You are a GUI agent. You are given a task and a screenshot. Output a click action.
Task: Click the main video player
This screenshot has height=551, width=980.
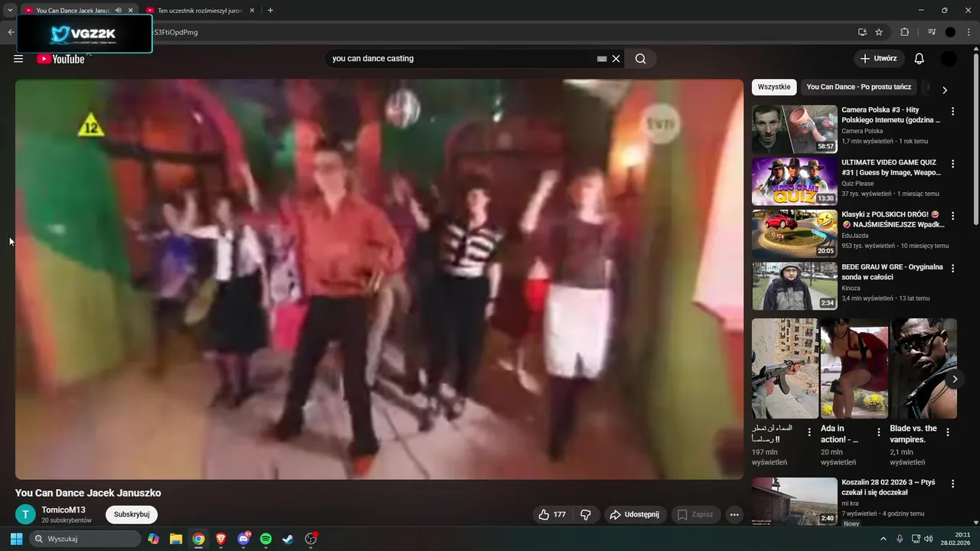pyautogui.click(x=379, y=279)
